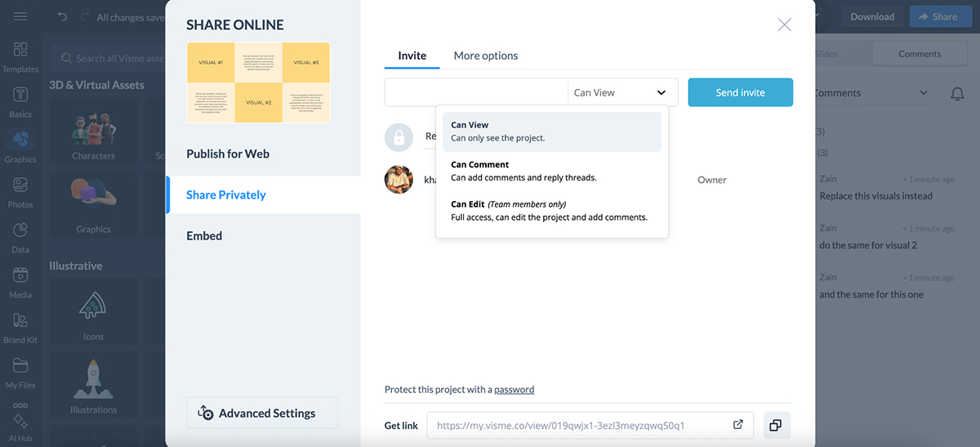Viewport: 980px width, 447px height.
Task: Open Advanced Settings
Action: coord(262,413)
